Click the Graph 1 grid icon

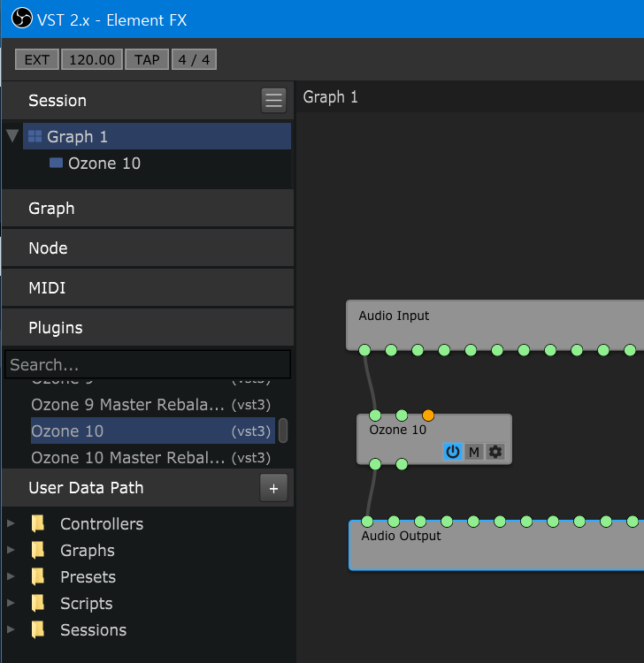34,136
